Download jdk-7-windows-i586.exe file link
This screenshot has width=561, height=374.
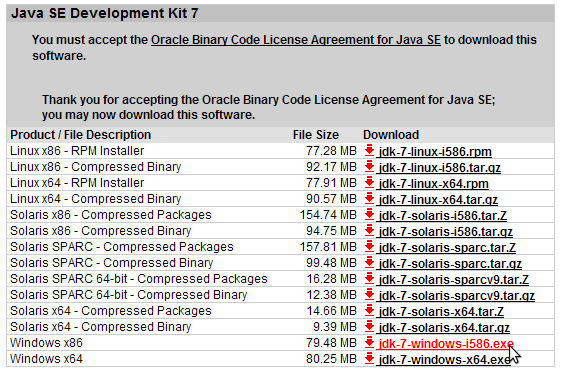(x=446, y=344)
